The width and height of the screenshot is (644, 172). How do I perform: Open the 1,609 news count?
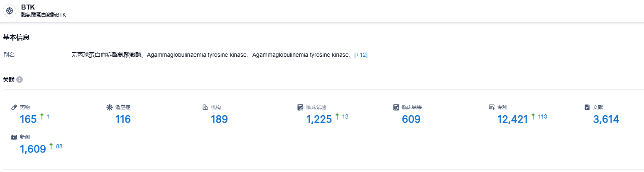pyautogui.click(x=33, y=149)
